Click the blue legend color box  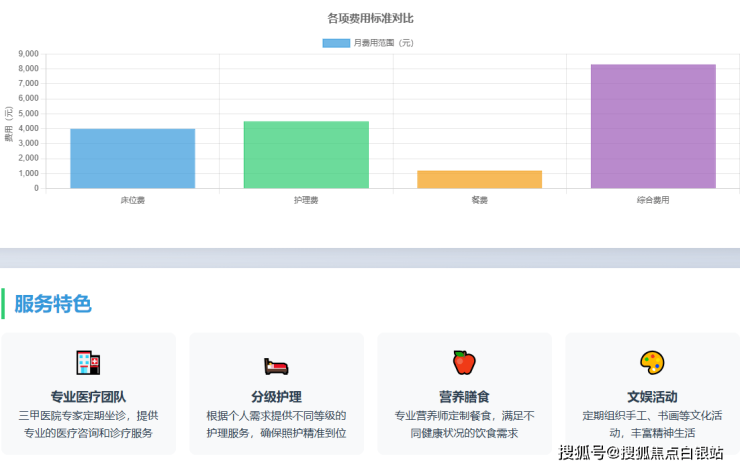[336, 43]
